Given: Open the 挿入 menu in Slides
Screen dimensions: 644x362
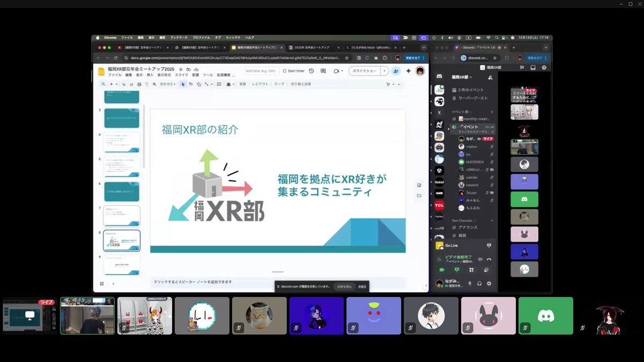Looking at the screenshot, I should pyautogui.click(x=150, y=75).
